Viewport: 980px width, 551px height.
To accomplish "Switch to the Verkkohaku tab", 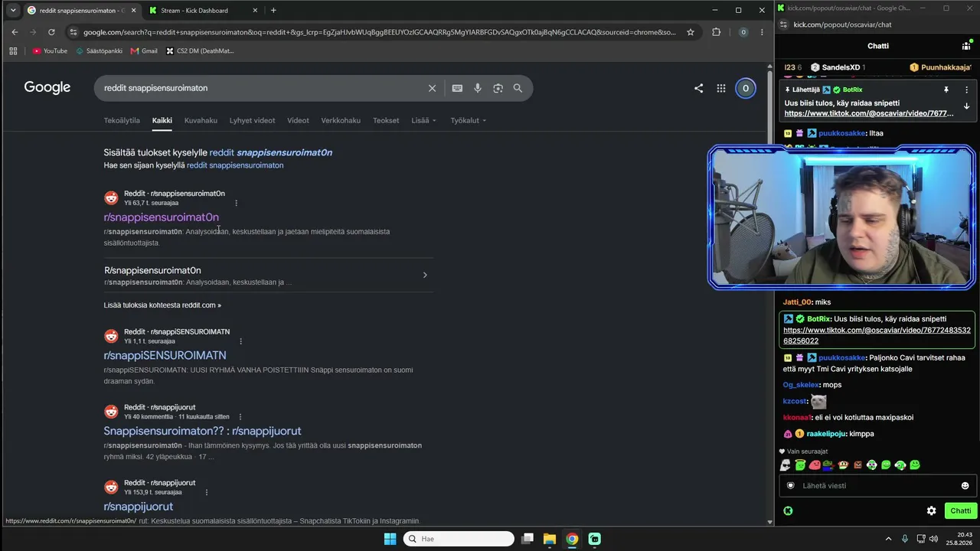I will coord(341,120).
